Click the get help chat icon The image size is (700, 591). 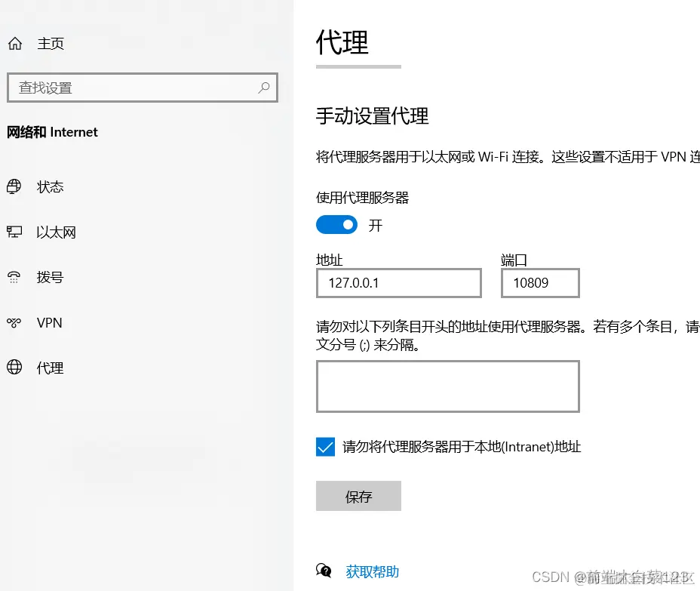coord(324,571)
